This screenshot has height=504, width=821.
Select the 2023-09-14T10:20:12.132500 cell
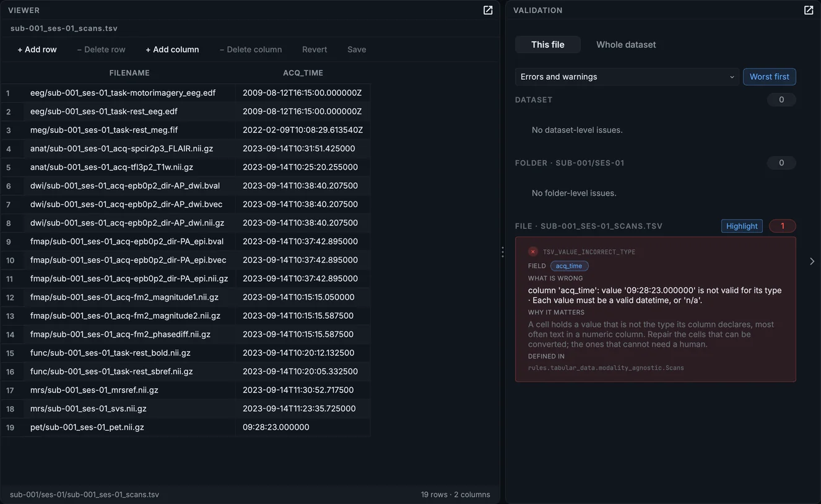(303, 353)
